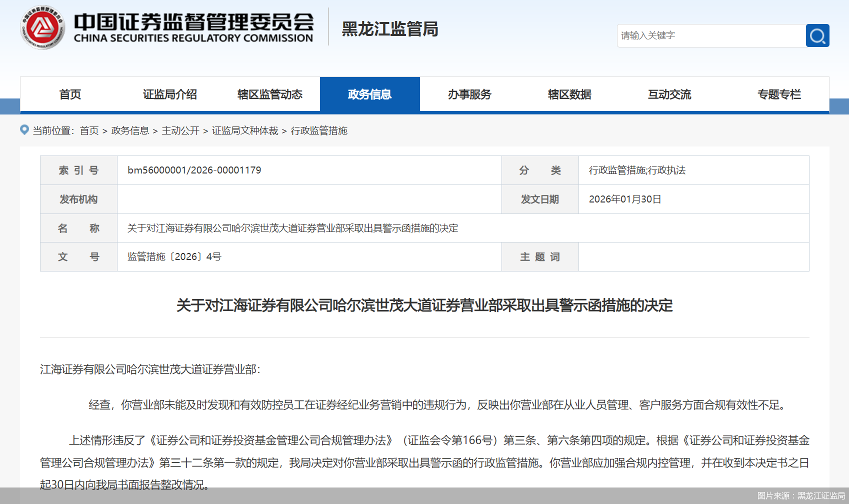
Task: Navigate to 辖区监管动态 section
Action: [269, 94]
